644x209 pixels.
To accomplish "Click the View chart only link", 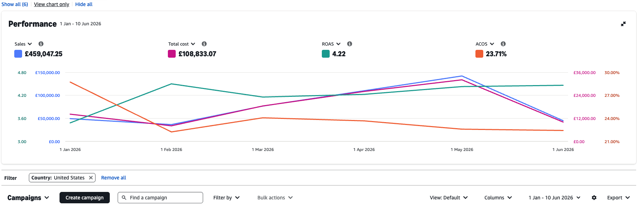I will [x=52, y=4].
